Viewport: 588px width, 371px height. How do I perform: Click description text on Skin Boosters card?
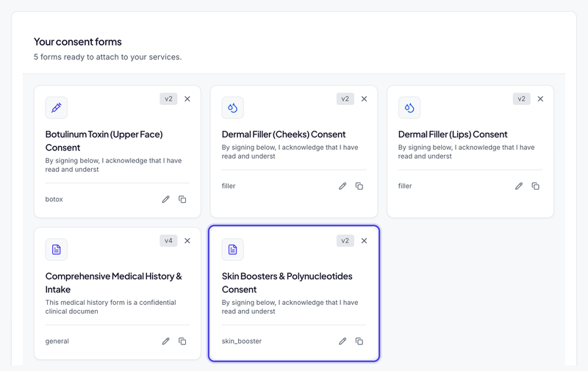(290, 307)
